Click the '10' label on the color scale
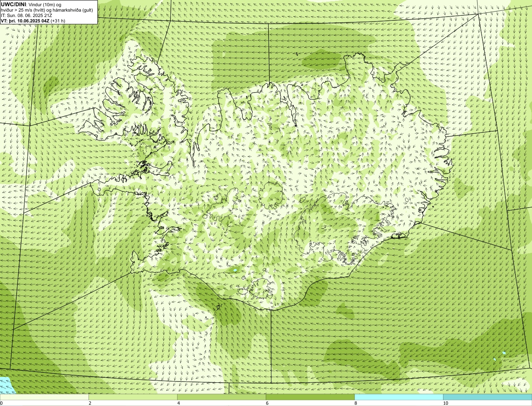This screenshot has height=406, width=532. pos(446,403)
